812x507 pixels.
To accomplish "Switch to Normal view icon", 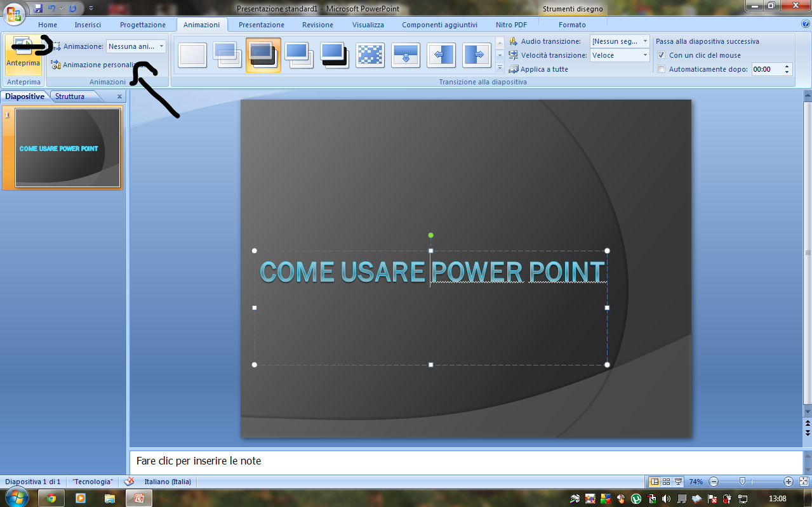I will tap(655, 482).
